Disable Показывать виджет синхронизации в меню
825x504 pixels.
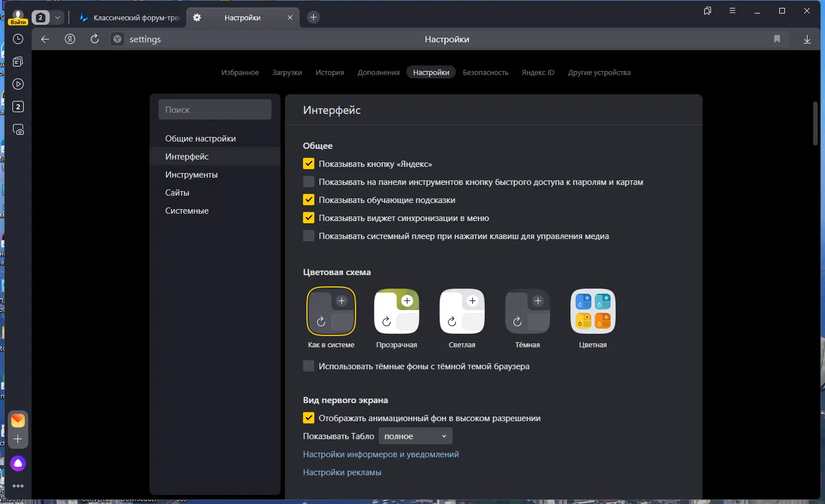(309, 218)
